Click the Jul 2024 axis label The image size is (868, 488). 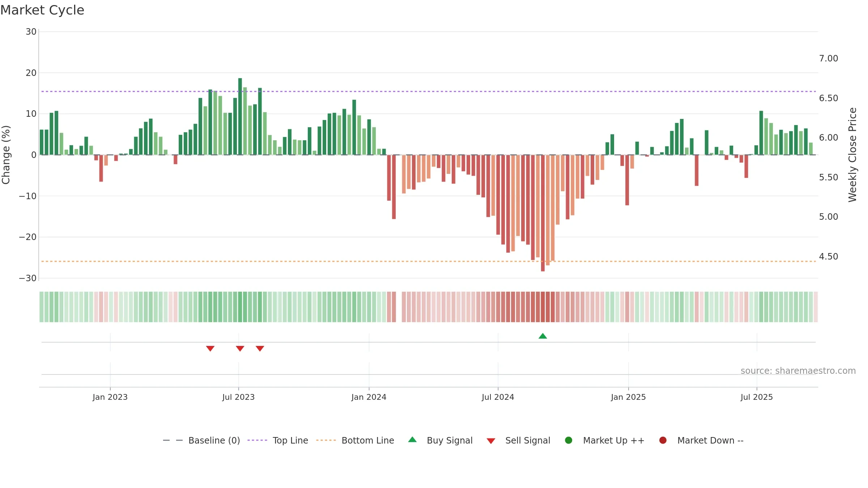[498, 397]
